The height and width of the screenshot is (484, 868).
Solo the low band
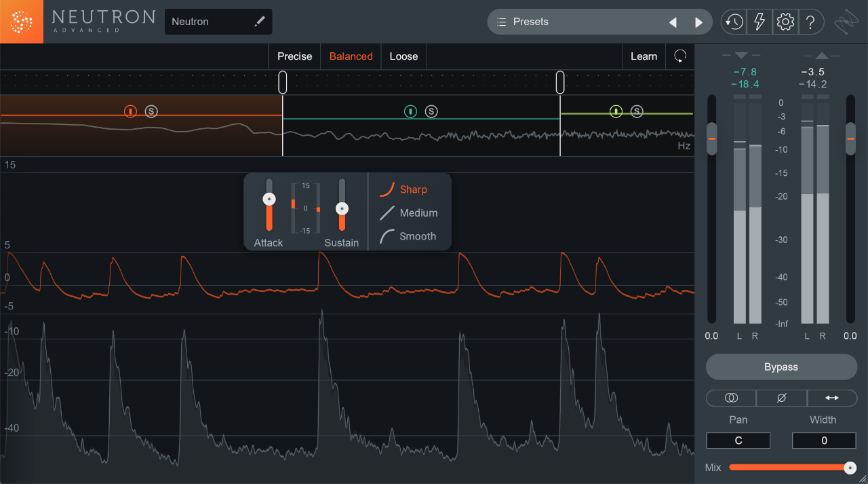(x=151, y=111)
